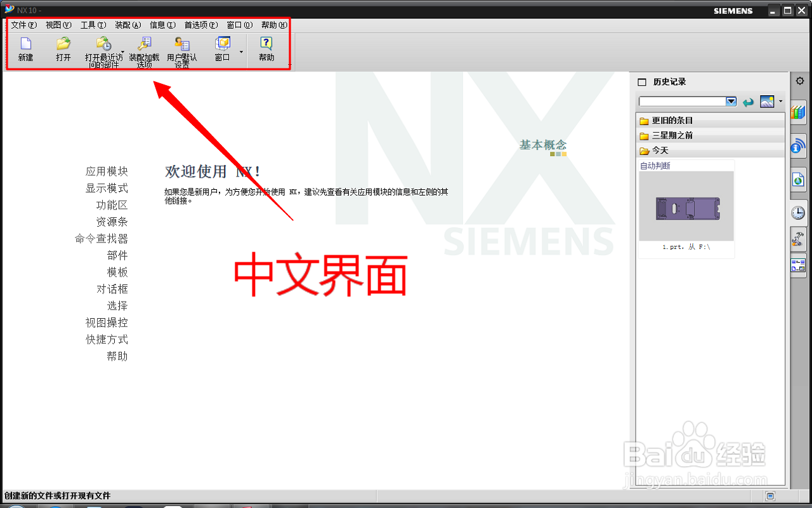This screenshot has height=508, width=812.
Task: Click the 显示模式 link
Action: pyautogui.click(x=107, y=188)
